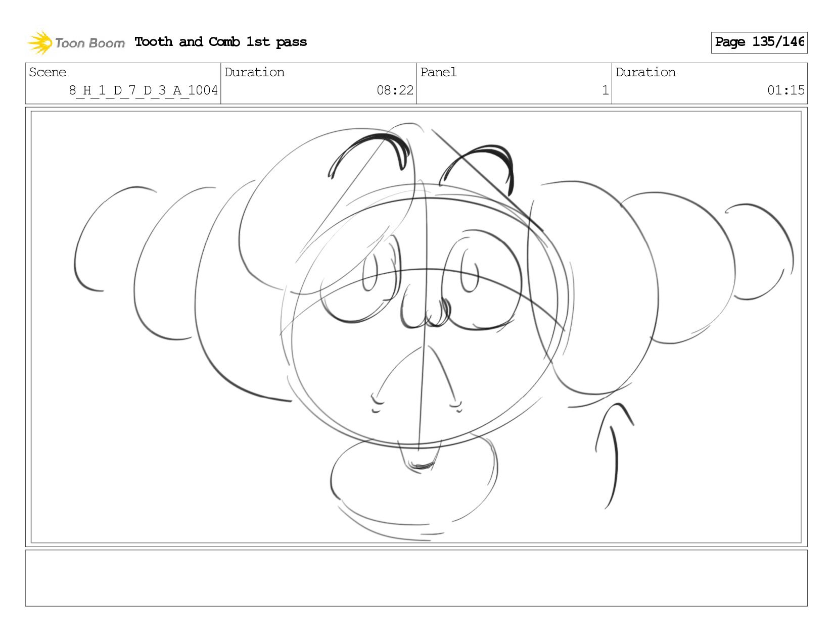Click the panel number '1'
Image resolution: width=834 pixels, height=644 pixels.
pos(605,90)
